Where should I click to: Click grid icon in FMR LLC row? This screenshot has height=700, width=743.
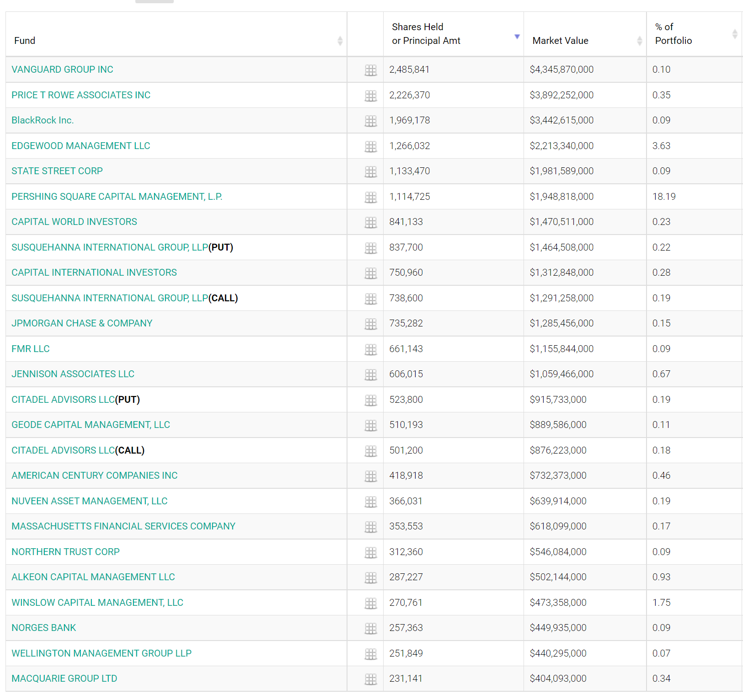[x=371, y=349]
